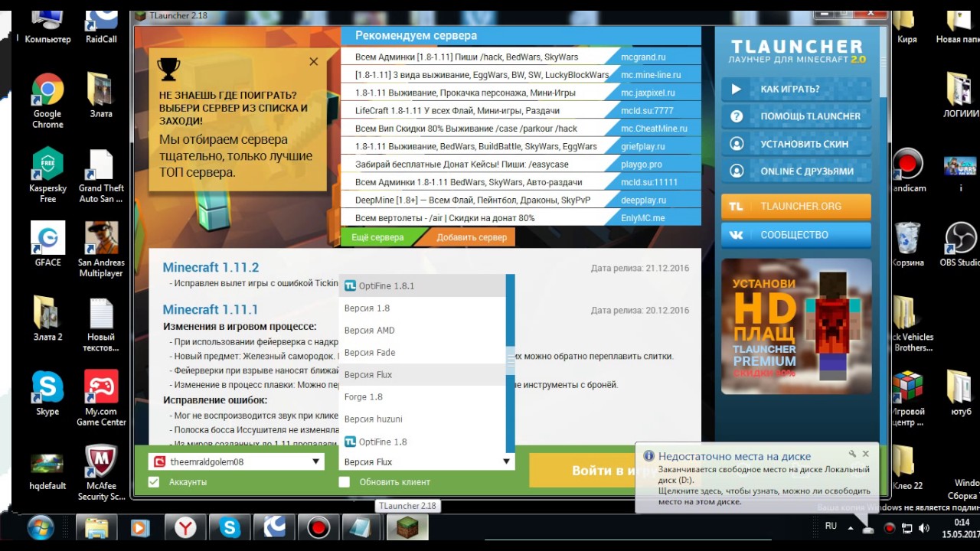Open Skype in taskbar
This screenshot has width=980, height=551.
click(230, 528)
